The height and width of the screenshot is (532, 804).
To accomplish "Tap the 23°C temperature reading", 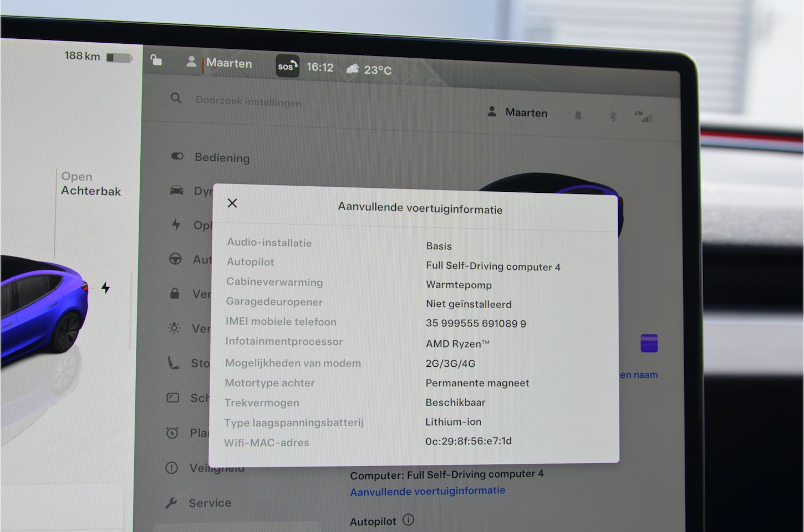I will (378, 70).
